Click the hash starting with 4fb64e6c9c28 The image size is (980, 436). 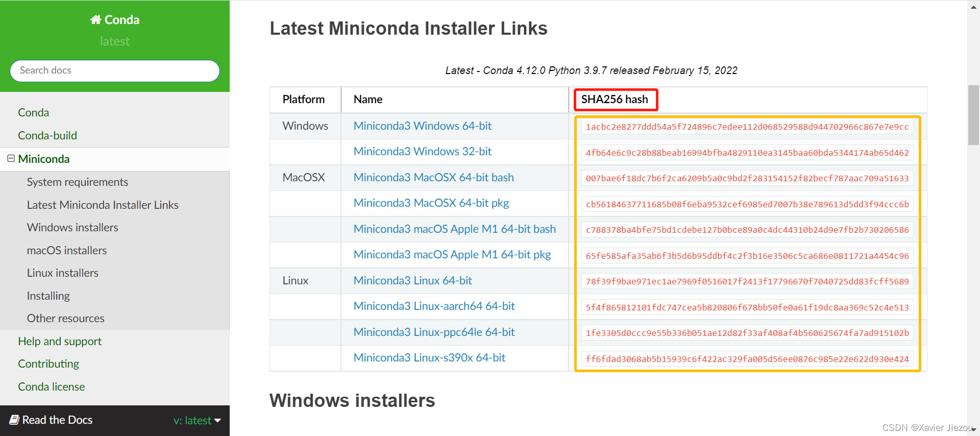[x=747, y=153]
